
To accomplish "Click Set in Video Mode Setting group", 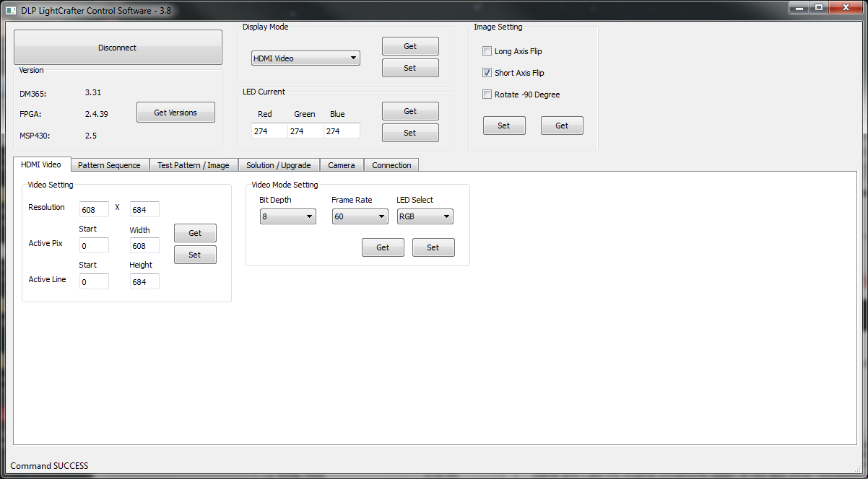I will 433,247.
